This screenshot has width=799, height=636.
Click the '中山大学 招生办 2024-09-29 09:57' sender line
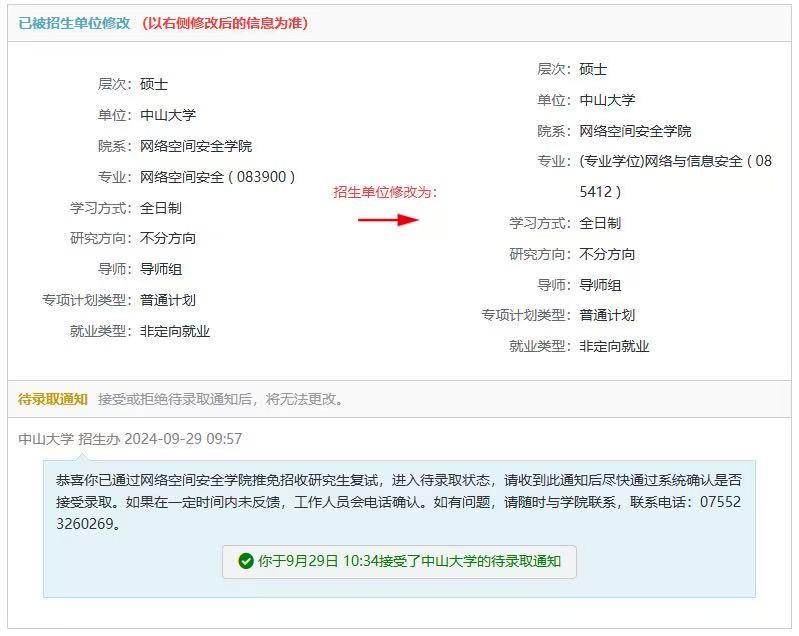pos(130,439)
